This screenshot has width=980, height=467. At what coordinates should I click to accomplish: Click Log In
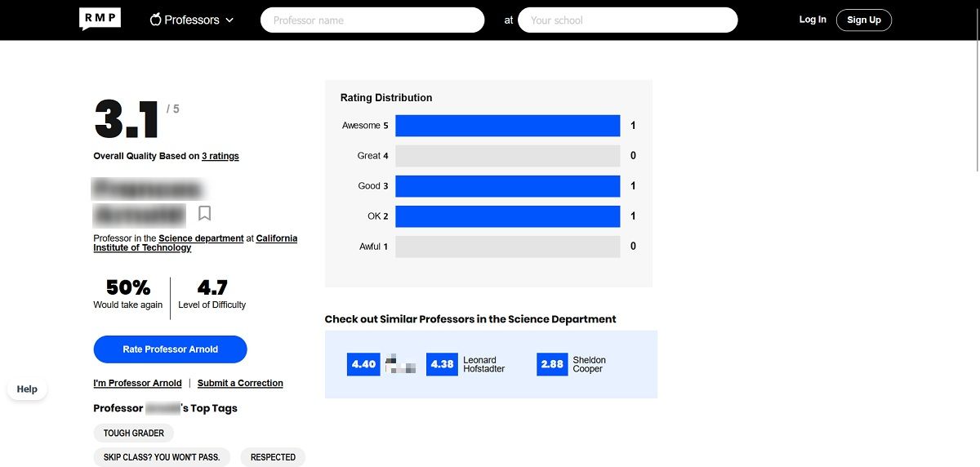click(x=813, y=20)
